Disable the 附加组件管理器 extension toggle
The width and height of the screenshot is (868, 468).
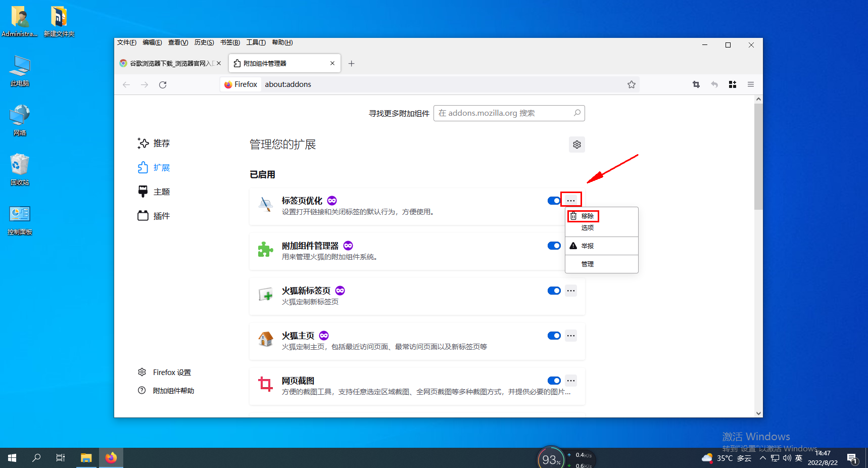click(554, 246)
